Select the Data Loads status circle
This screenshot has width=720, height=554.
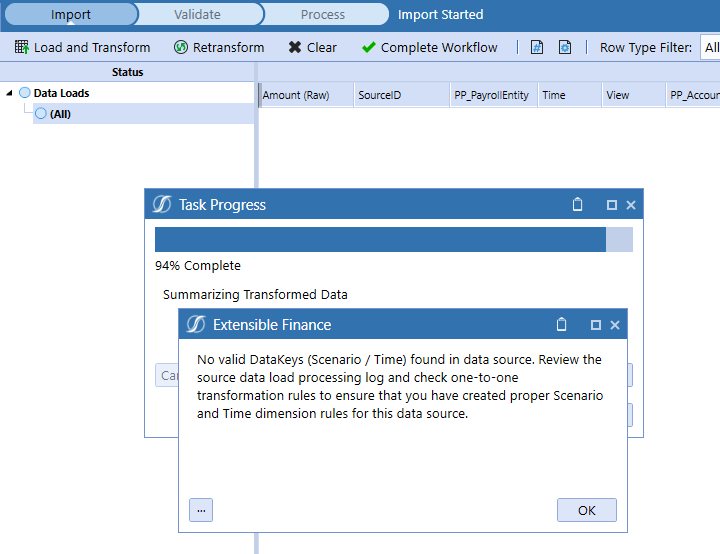[x=25, y=93]
